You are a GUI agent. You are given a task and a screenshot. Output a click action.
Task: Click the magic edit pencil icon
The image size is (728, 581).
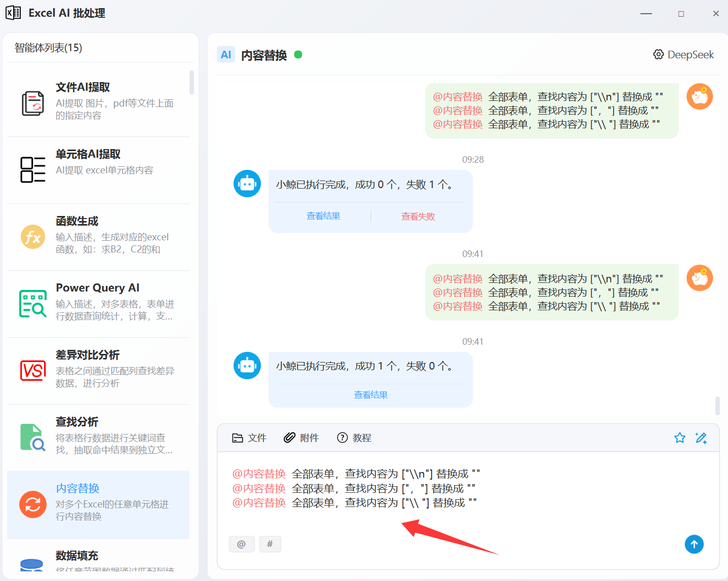click(701, 438)
